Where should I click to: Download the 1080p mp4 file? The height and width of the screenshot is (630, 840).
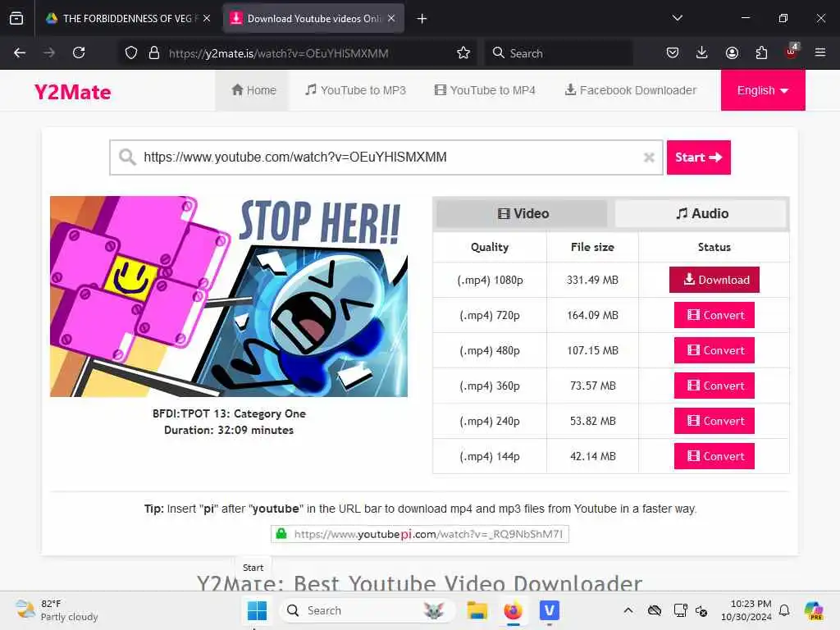click(714, 280)
